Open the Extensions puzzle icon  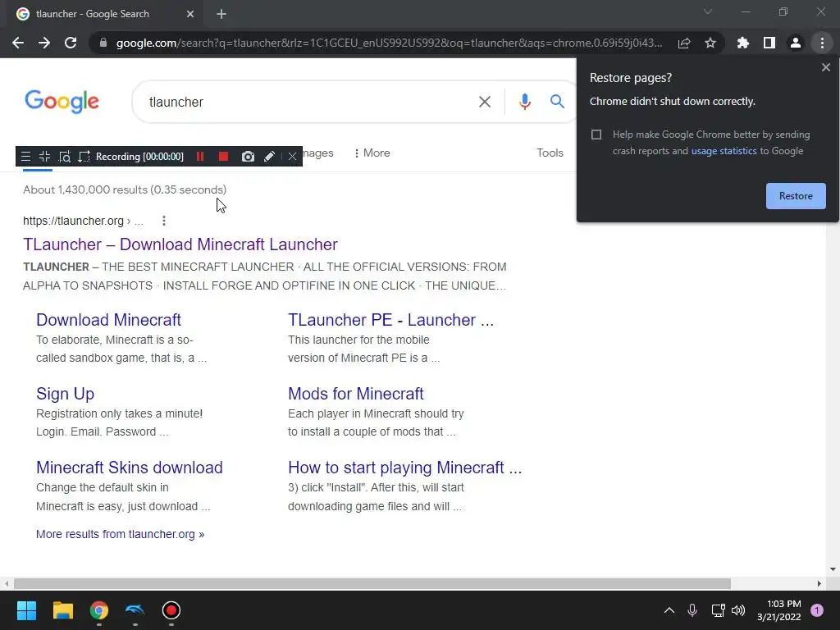(x=742, y=43)
